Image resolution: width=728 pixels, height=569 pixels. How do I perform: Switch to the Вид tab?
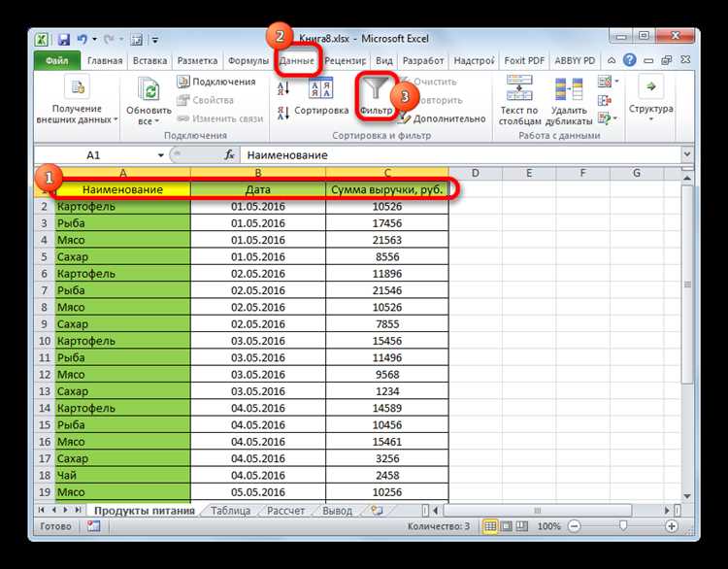point(384,61)
